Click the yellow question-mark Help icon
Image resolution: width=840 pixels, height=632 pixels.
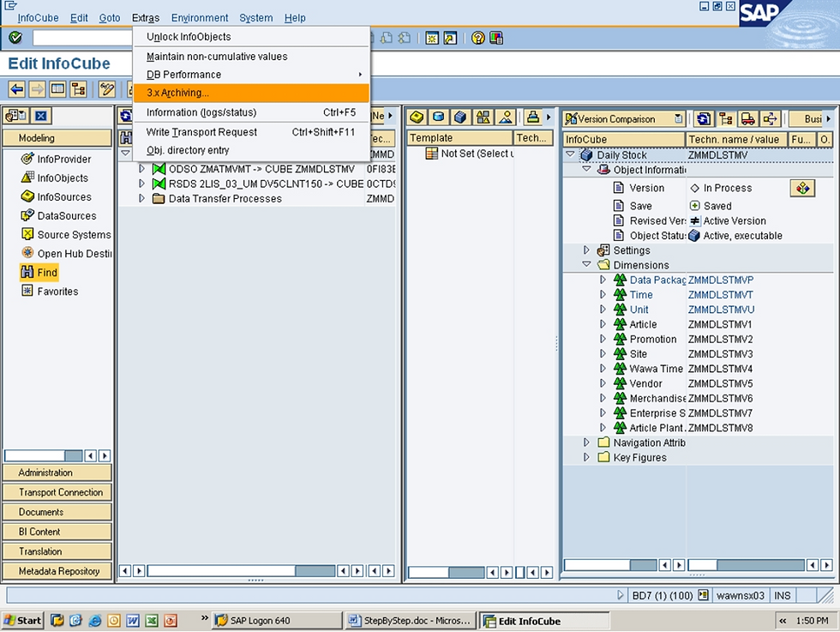click(478, 38)
